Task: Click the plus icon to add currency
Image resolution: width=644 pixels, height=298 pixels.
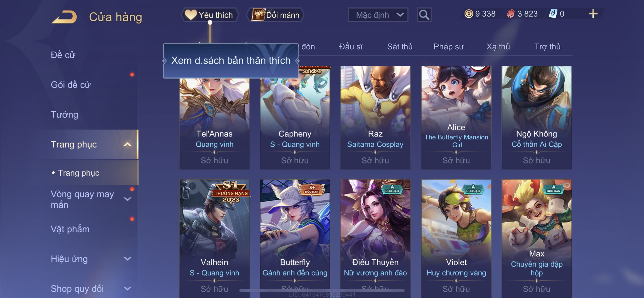Action: [x=593, y=14]
